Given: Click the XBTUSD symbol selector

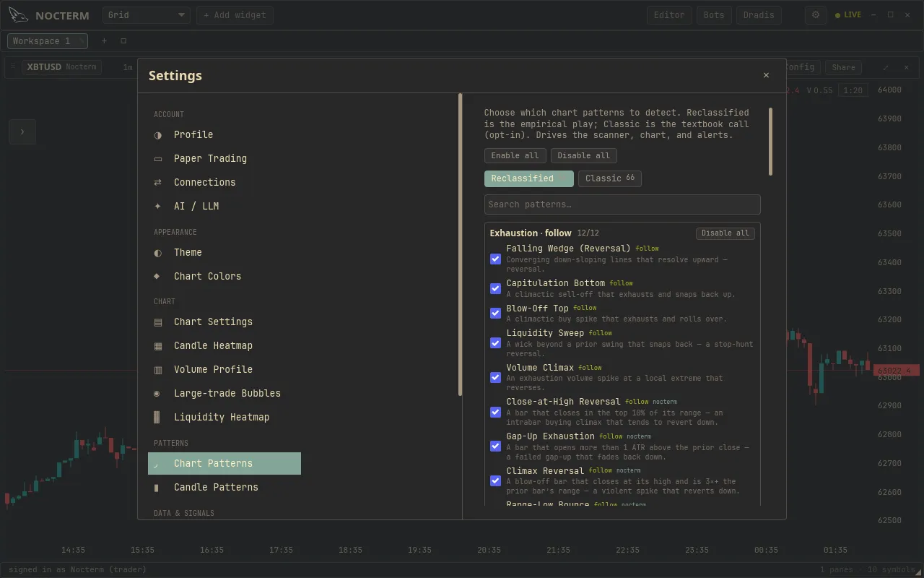Looking at the screenshot, I should tap(61, 67).
